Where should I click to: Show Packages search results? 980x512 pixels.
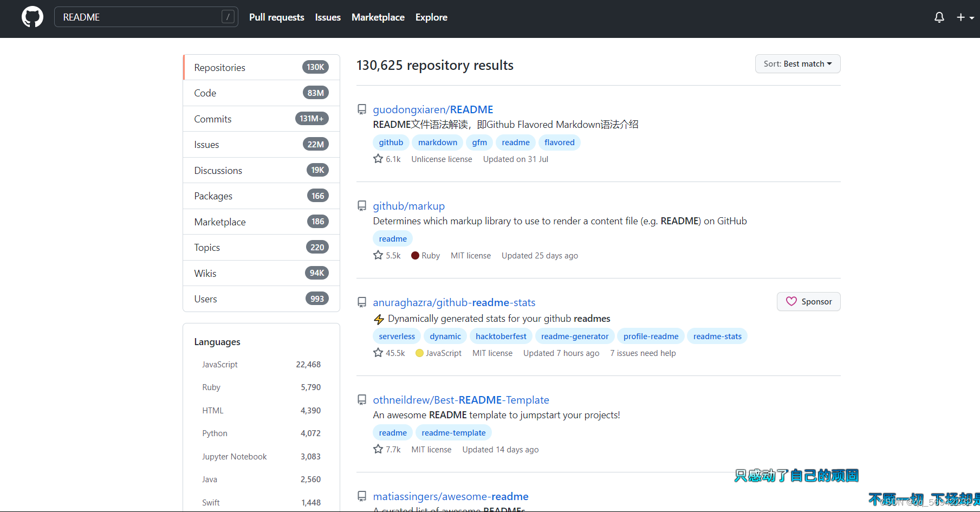(x=262, y=196)
